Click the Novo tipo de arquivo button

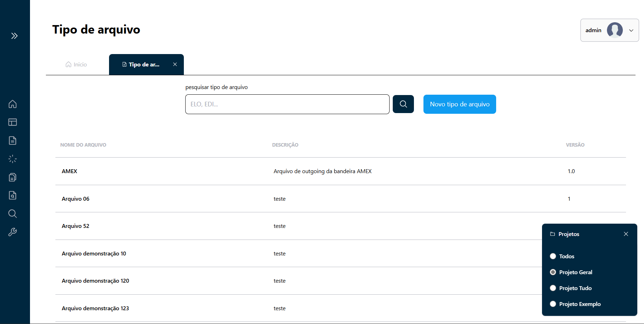coord(459,104)
